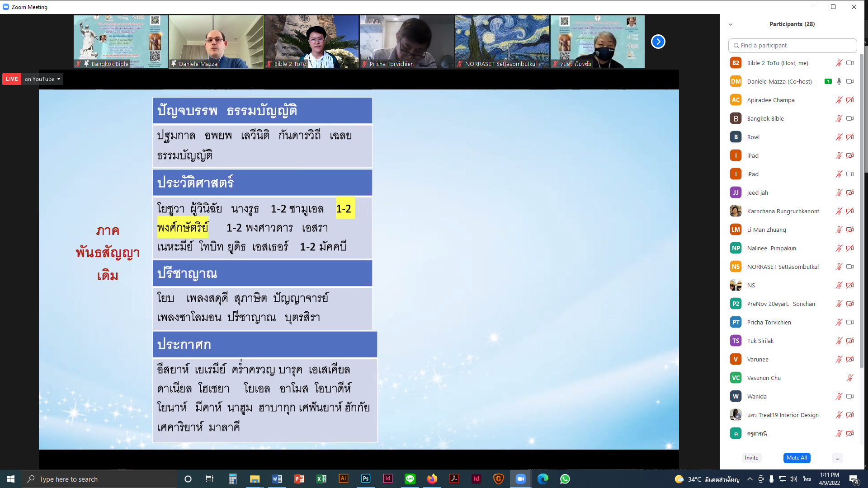Show next page of video thumbnails

click(658, 42)
